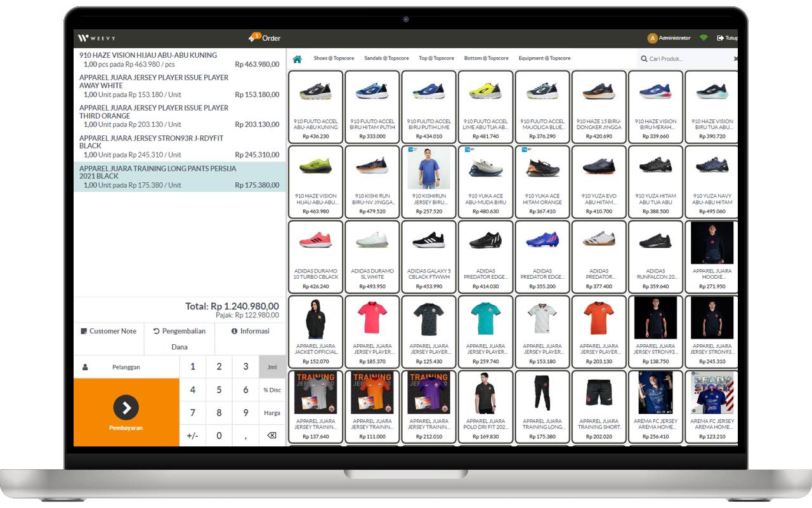This screenshot has width=812, height=508.
Task: Click the backspace key on numpad
Action: [272, 436]
